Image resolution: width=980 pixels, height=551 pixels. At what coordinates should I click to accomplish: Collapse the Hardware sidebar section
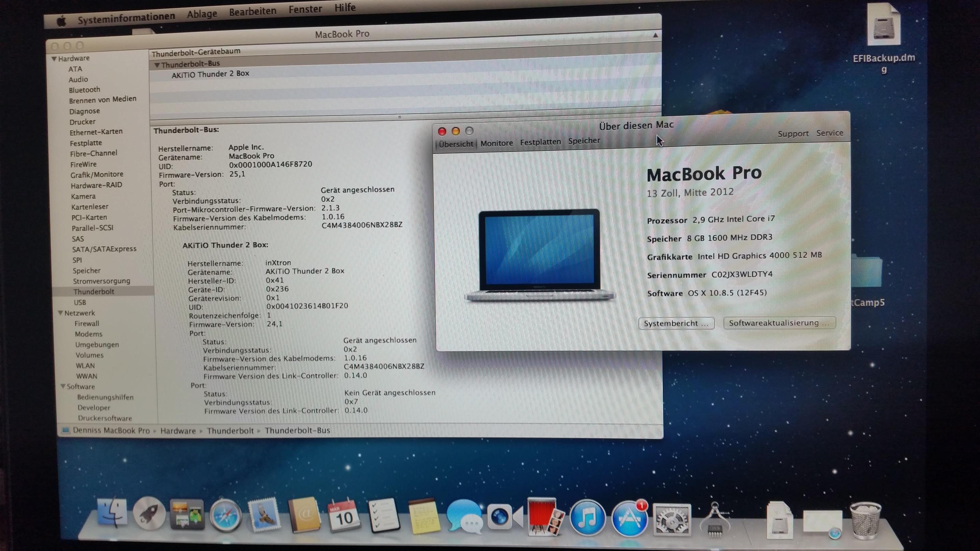[x=54, y=59]
